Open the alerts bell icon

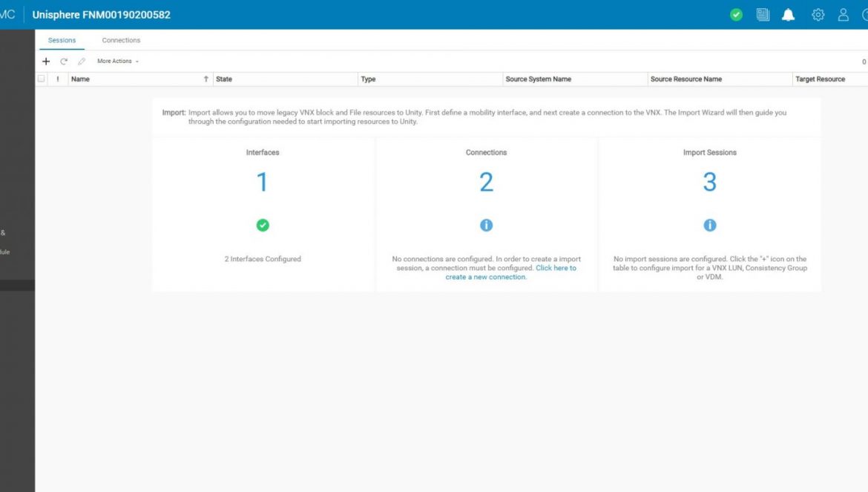pyautogui.click(x=789, y=15)
